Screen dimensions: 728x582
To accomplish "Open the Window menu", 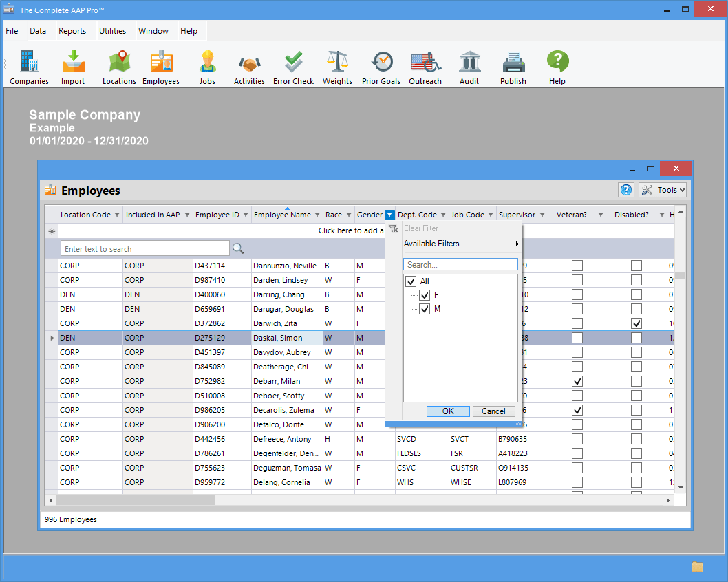I will click(153, 31).
